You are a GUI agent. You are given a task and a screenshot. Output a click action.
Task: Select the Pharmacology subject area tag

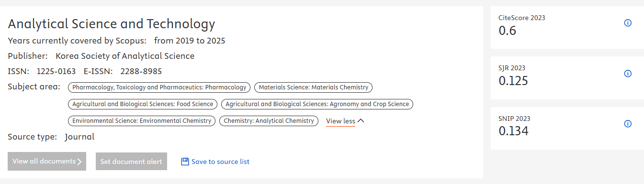159,87
